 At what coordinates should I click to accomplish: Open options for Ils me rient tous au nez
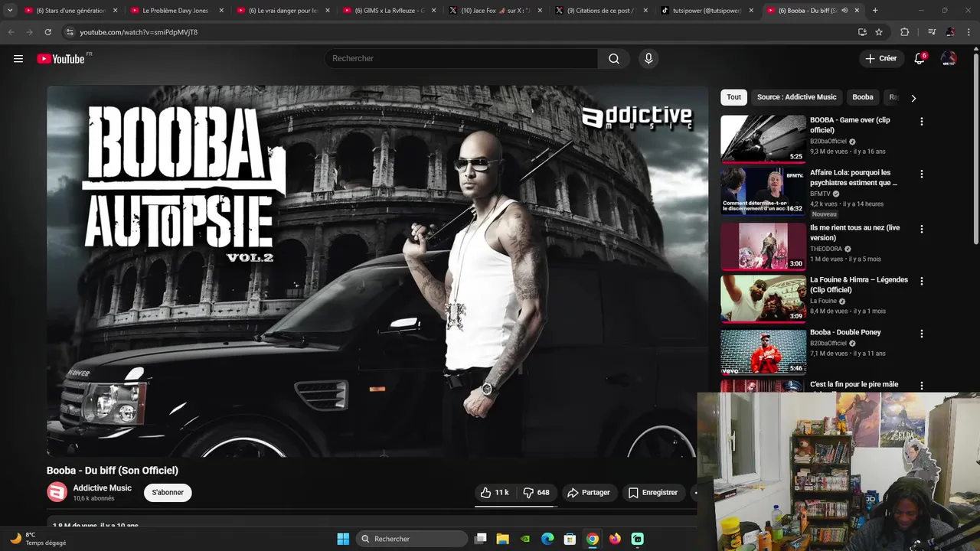921,229
